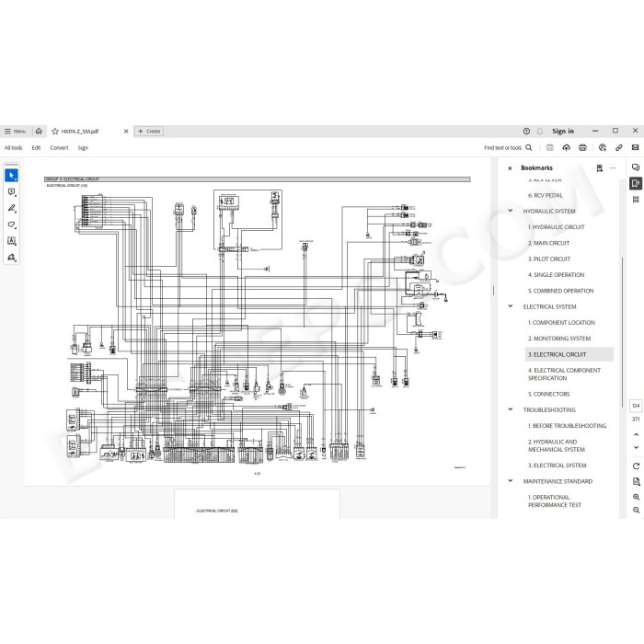644x644 pixels.
Task: Click the copy link icon
Action: point(619,147)
